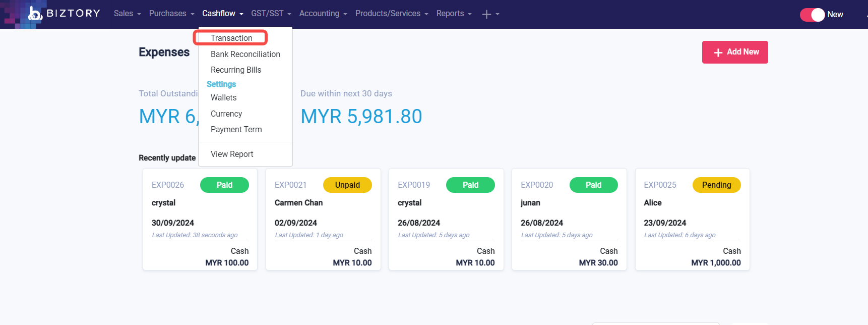
Task: Collapse the Cashflow dropdown menu
Action: click(x=223, y=14)
